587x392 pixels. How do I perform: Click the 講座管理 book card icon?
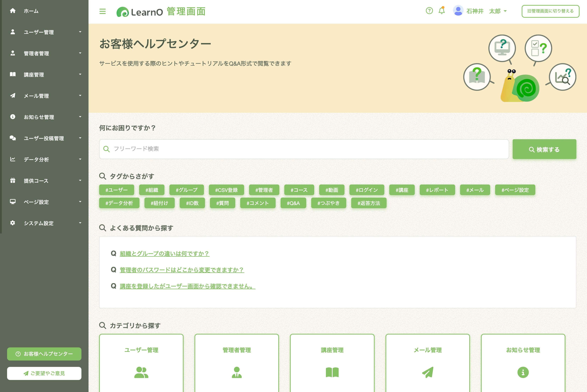coord(332,372)
